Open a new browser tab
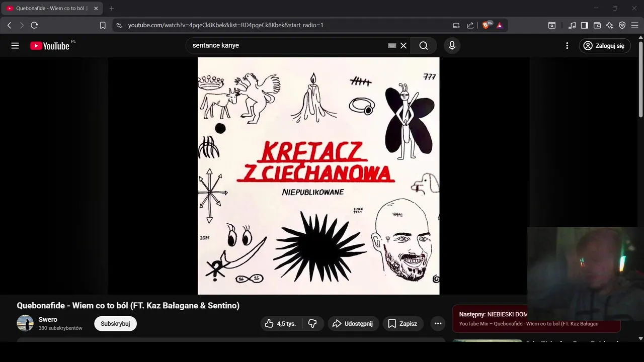The image size is (644, 362). (x=112, y=9)
